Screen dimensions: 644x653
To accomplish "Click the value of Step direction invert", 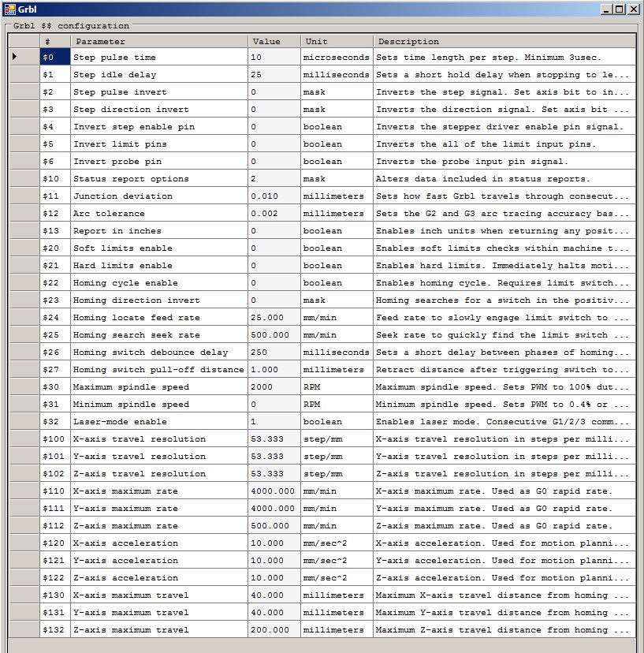I will tap(275, 110).
